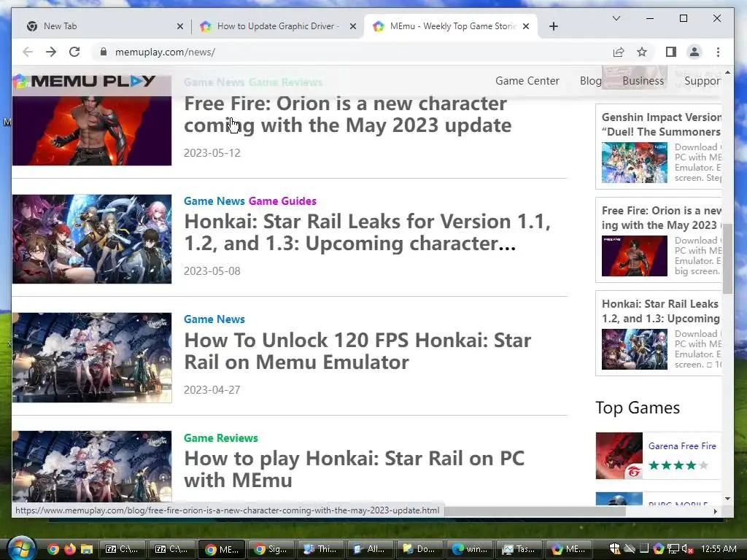Click the browser back arrow
The width and height of the screenshot is (747, 560).
point(28,52)
